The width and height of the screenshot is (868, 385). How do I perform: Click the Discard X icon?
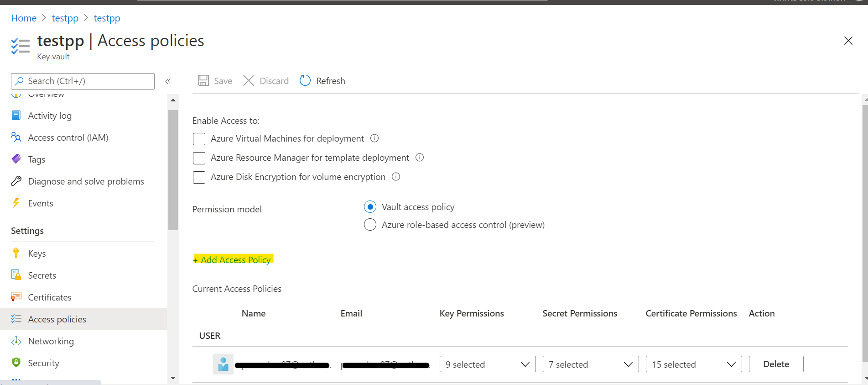point(249,81)
